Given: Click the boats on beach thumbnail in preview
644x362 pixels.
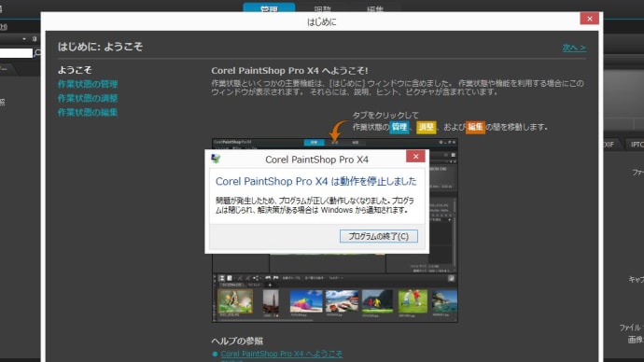Looking at the screenshot, I should (x=342, y=301).
